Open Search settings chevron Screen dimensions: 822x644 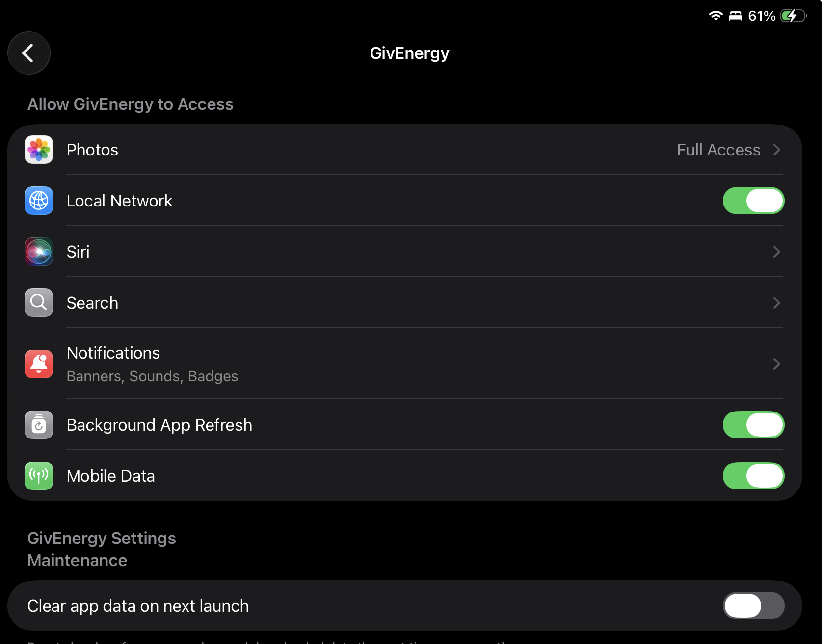click(x=776, y=303)
